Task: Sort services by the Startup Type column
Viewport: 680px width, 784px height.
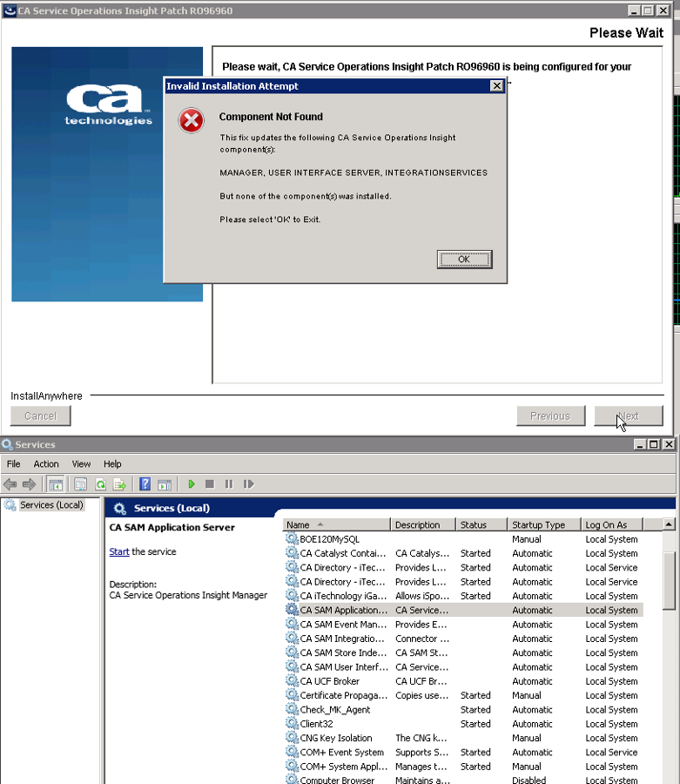Action: click(544, 524)
